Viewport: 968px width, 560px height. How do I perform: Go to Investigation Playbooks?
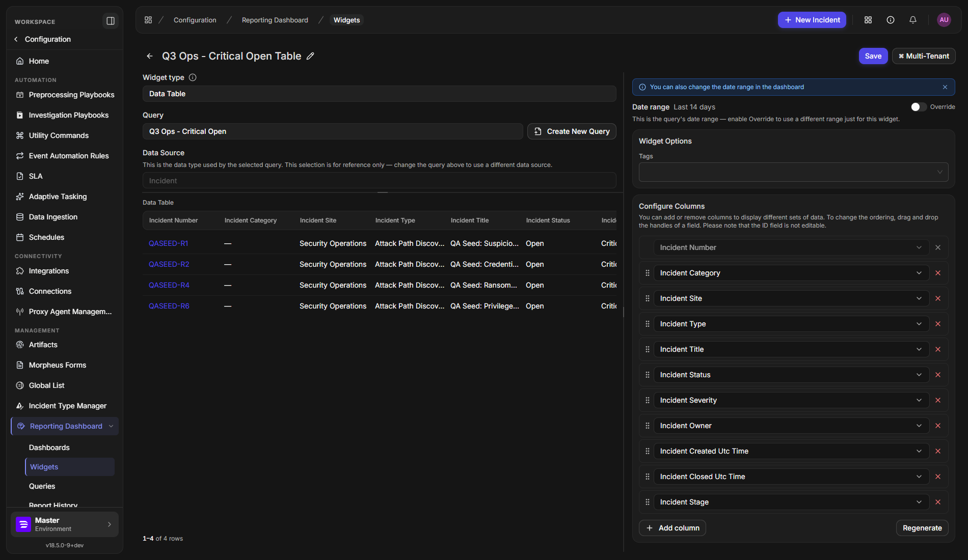coord(69,115)
